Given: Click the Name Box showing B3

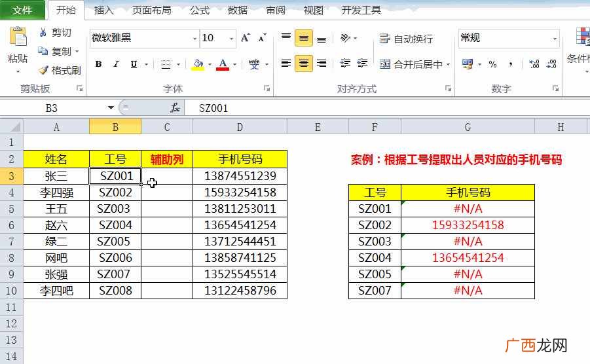Looking at the screenshot, I should tap(52, 108).
